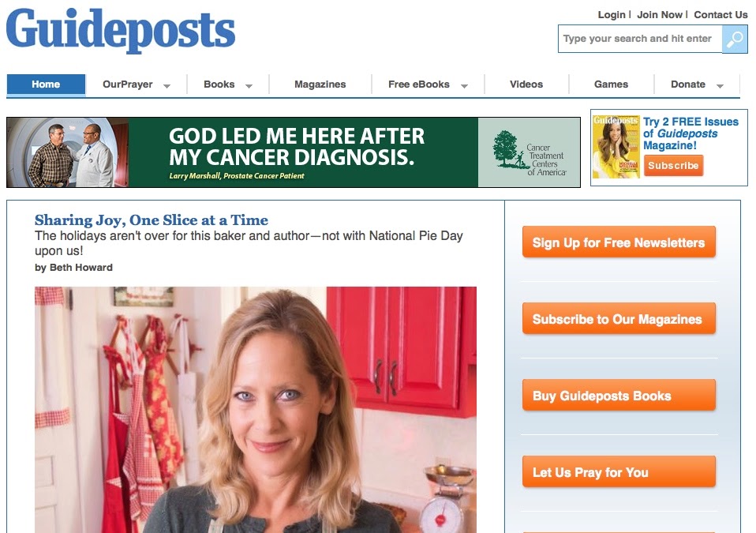Go to the Videos section
Image resolution: width=756 pixels, height=533 pixels.
tap(526, 84)
